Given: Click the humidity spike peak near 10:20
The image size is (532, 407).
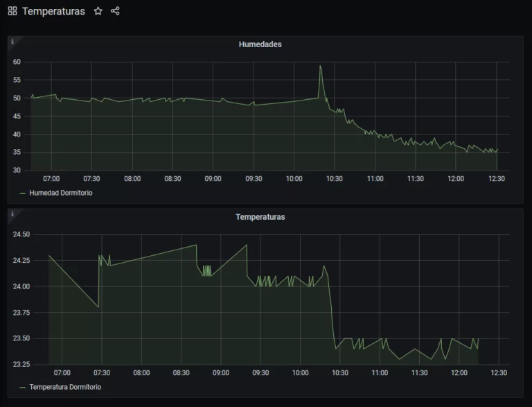Looking at the screenshot, I should coord(320,67).
